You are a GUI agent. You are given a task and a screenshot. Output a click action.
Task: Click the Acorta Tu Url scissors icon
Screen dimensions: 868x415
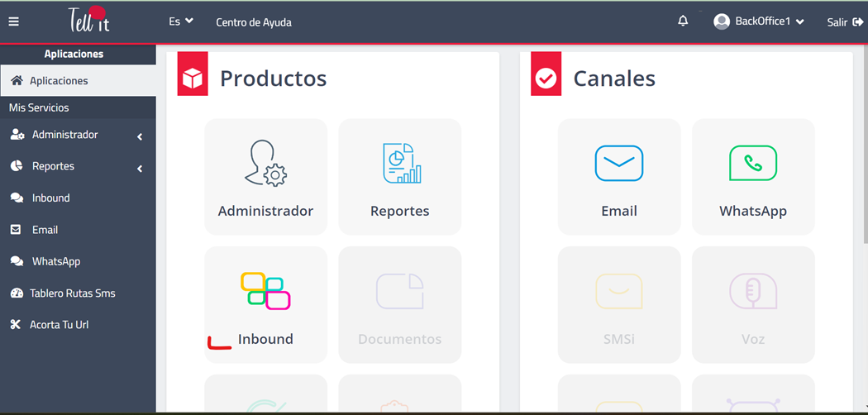pos(16,325)
